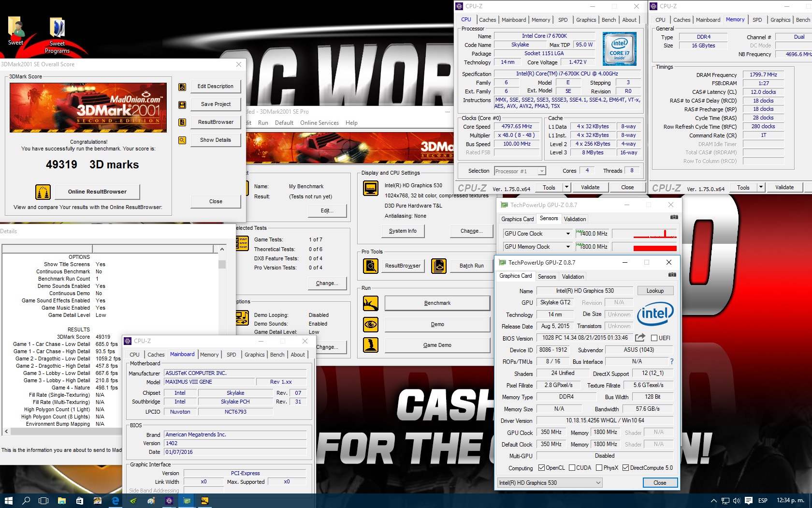Toggle the UEFI checkbox in GPU-Z

pyautogui.click(x=654, y=338)
